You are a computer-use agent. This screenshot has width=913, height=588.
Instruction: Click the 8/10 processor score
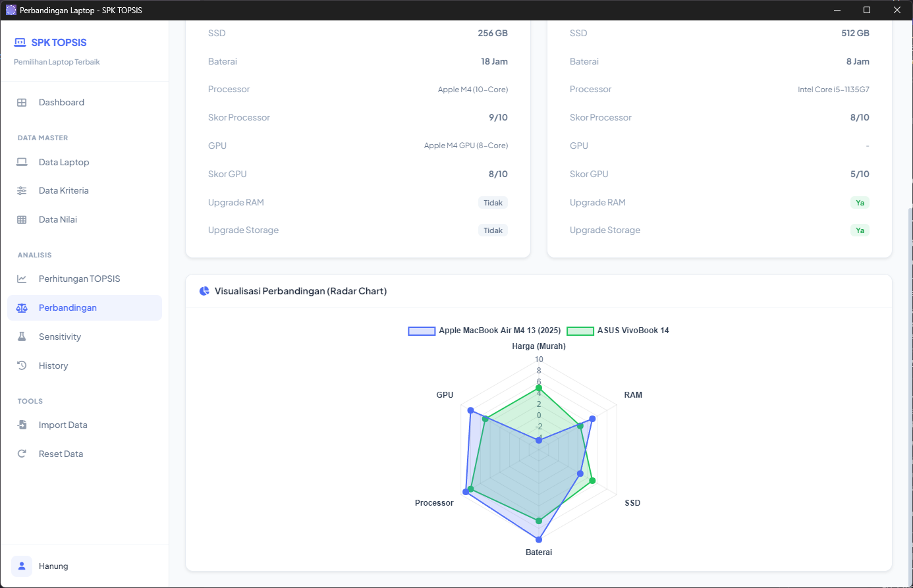tap(860, 118)
